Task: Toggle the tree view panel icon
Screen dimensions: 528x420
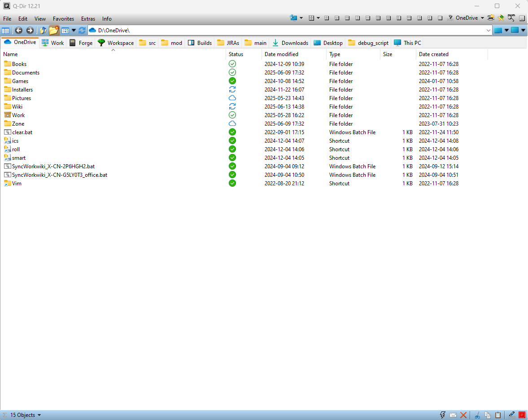Action: 6,31
